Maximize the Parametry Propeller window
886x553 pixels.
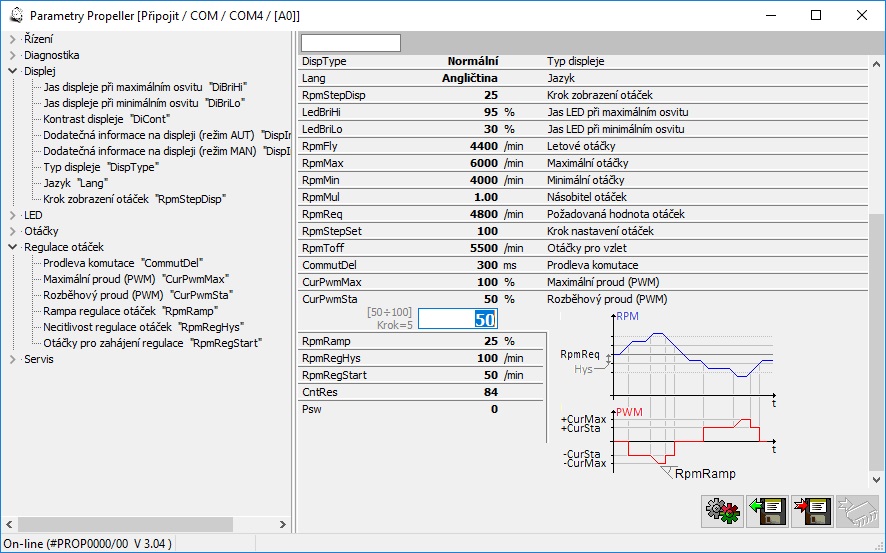click(816, 15)
